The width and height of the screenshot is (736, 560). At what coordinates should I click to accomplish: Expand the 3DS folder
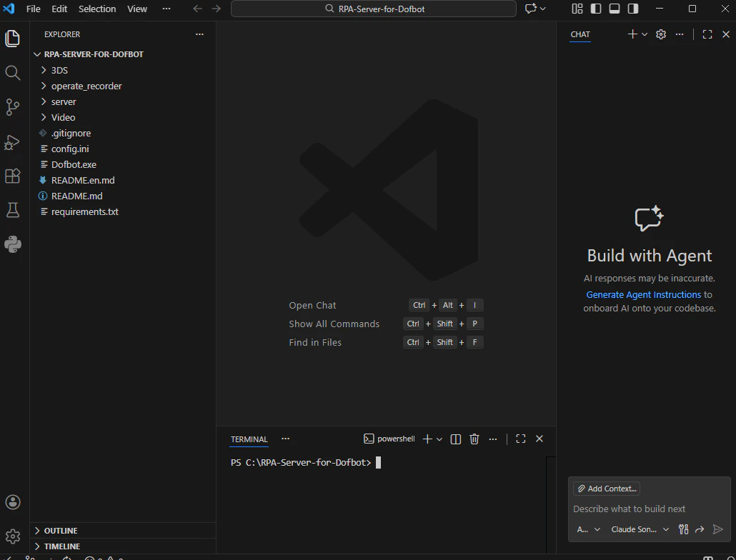[x=123, y=70]
